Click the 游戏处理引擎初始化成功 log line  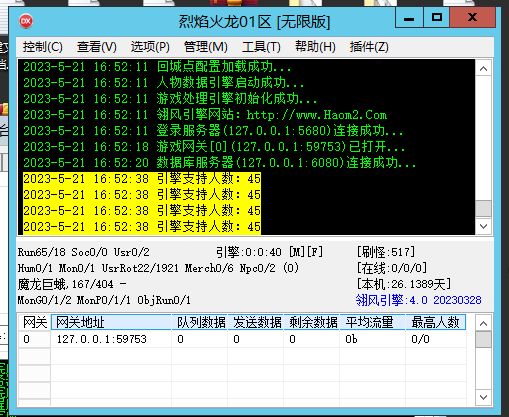coord(170,99)
